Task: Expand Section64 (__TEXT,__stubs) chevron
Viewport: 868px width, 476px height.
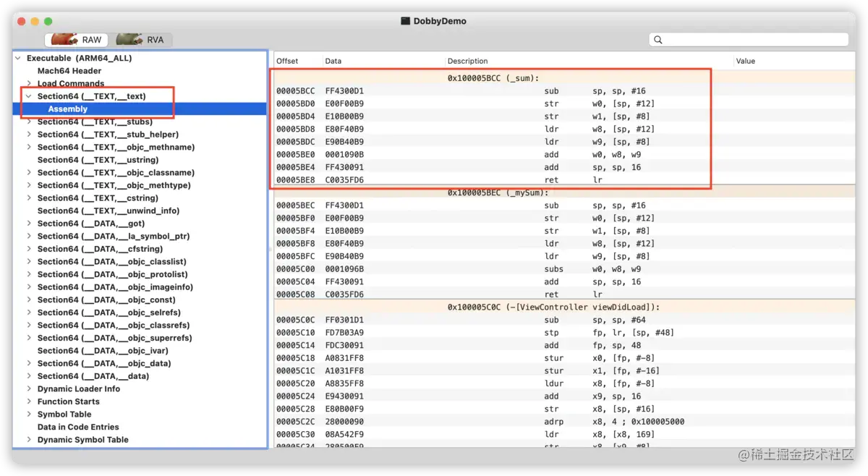Action: (x=29, y=122)
